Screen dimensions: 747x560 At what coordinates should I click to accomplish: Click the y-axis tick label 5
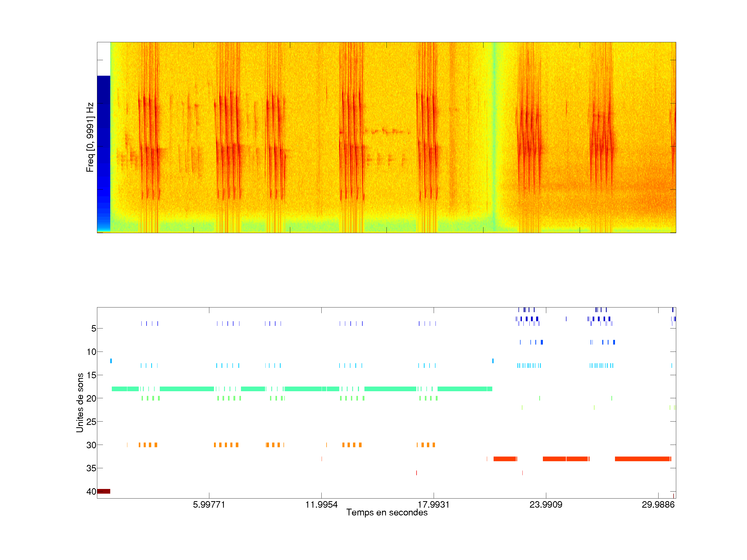click(x=94, y=328)
